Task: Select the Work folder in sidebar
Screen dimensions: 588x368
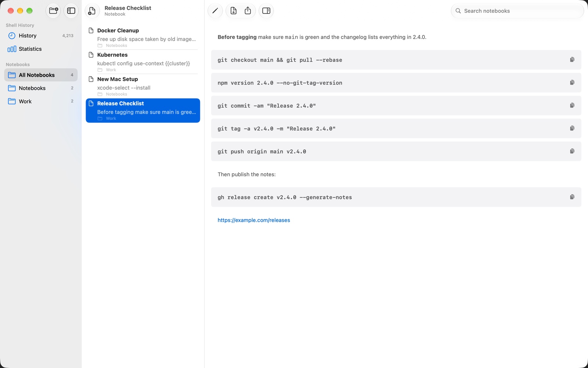Action: pos(41,101)
